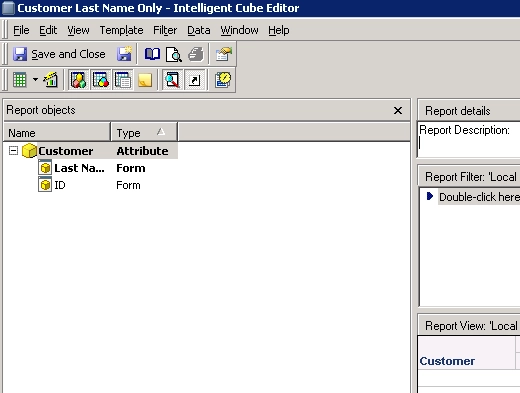Click the clock schedule icon
The height and width of the screenshot is (393, 520).
tap(223, 80)
